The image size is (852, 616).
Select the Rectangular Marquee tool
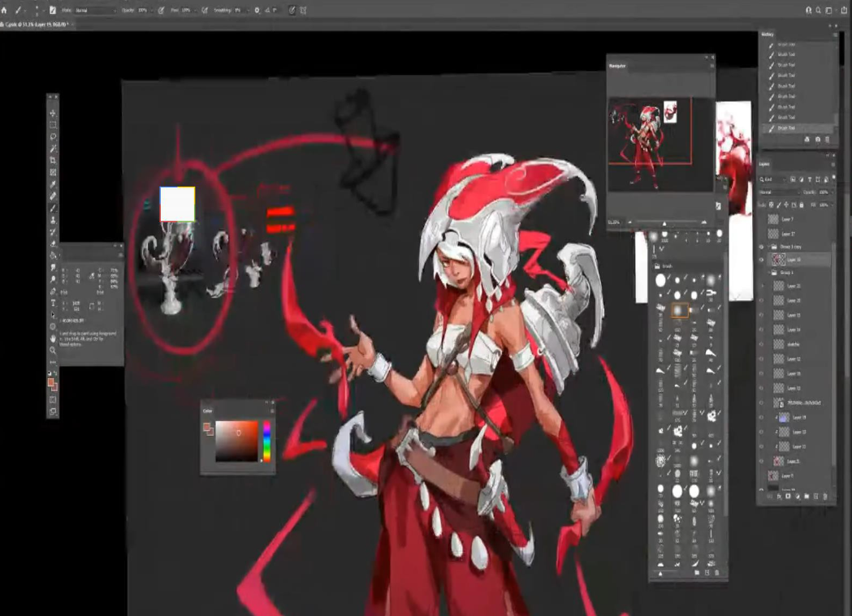(x=53, y=125)
